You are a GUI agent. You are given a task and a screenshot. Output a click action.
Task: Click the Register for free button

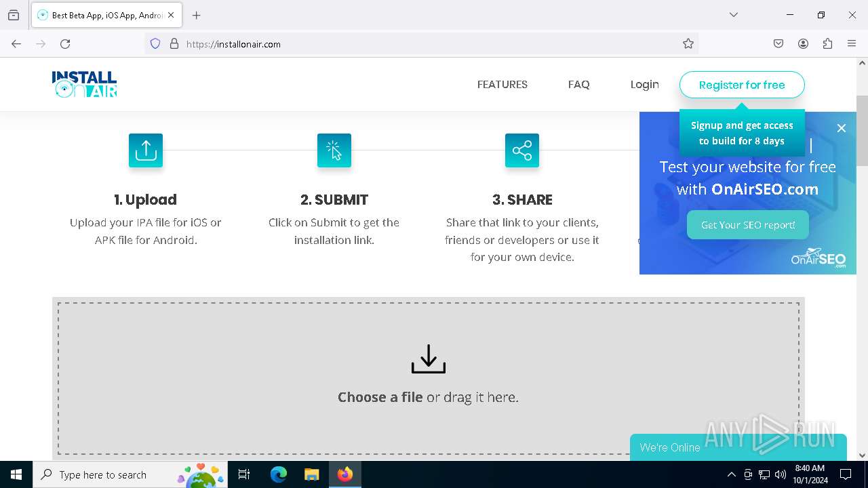pyautogui.click(x=742, y=85)
